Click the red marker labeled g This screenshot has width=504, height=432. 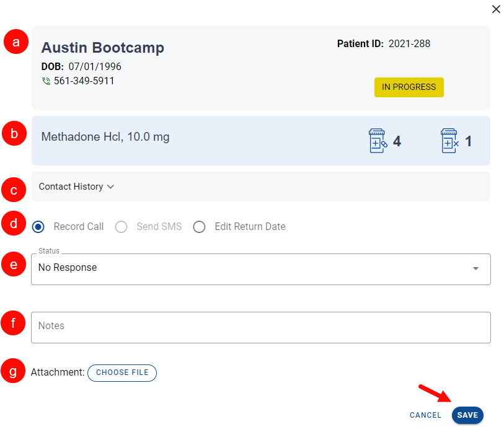(x=14, y=371)
